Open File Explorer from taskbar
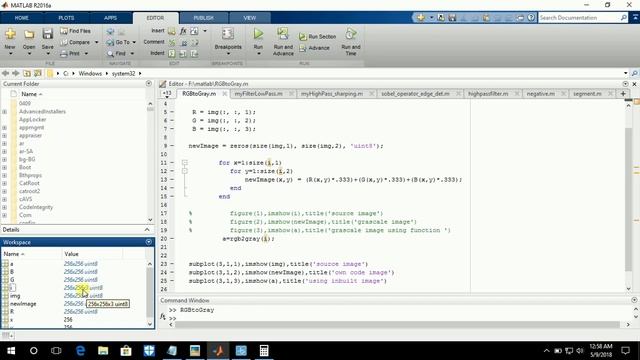Image resolution: width=640 pixels, height=360 pixels. pos(103,351)
